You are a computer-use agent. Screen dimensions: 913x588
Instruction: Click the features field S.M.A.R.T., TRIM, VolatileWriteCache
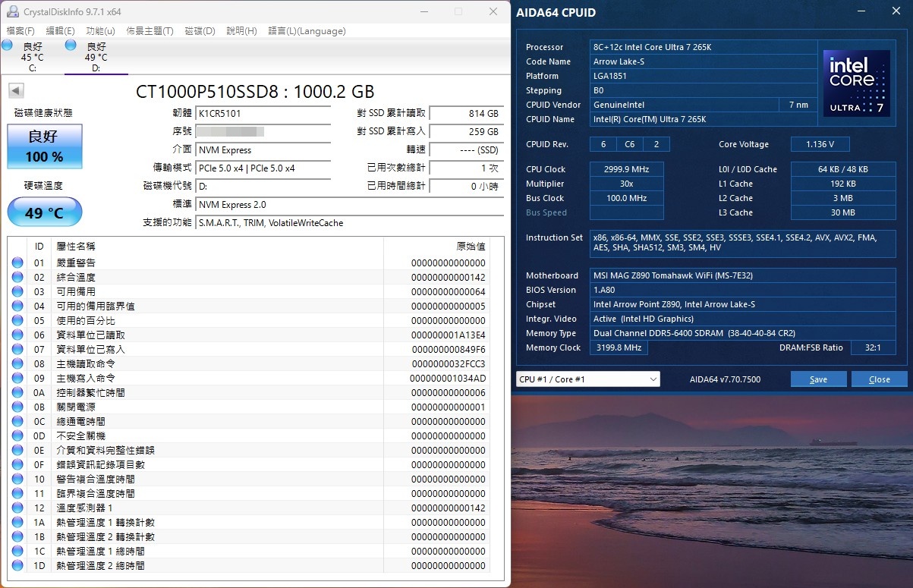pos(349,223)
